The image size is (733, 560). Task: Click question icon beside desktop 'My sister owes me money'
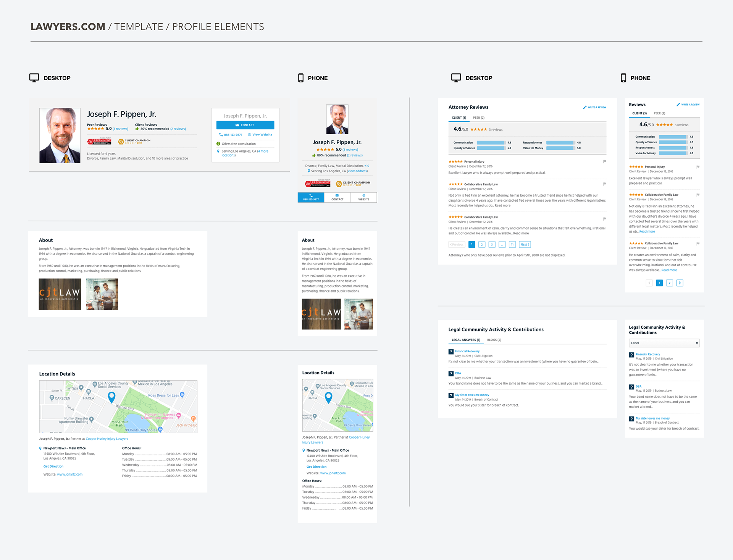(451, 395)
